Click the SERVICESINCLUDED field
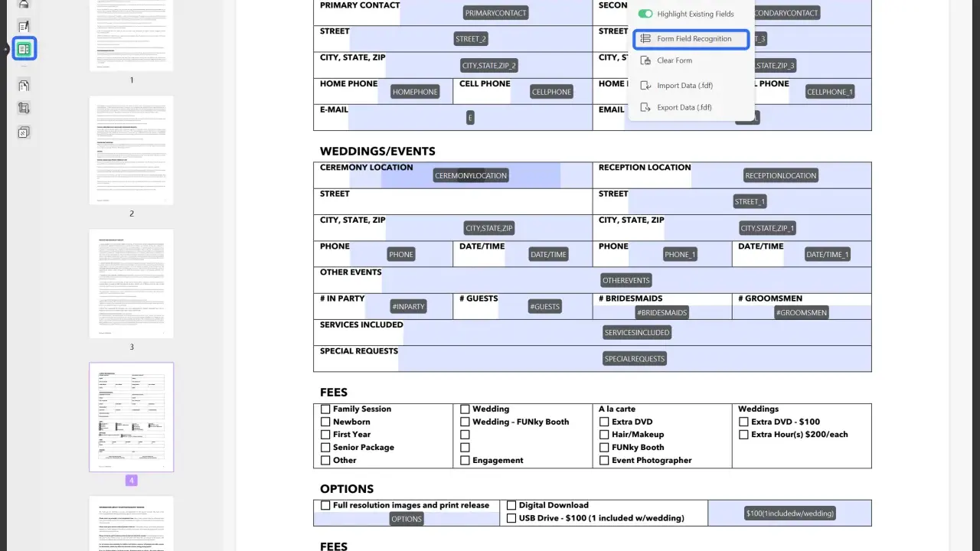This screenshot has height=551, width=980. (637, 332)
